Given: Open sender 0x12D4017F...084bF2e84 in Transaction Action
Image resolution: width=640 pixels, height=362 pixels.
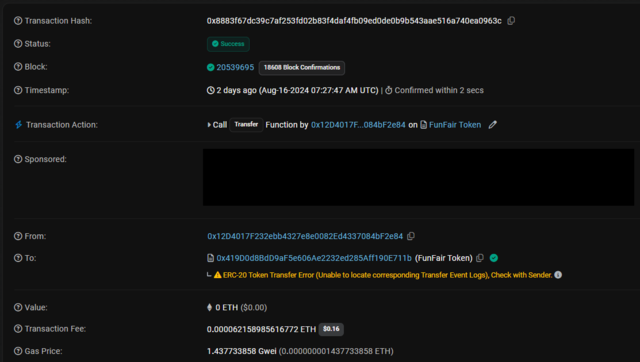Looking at the screenshot, I should [x=358, y=125].
